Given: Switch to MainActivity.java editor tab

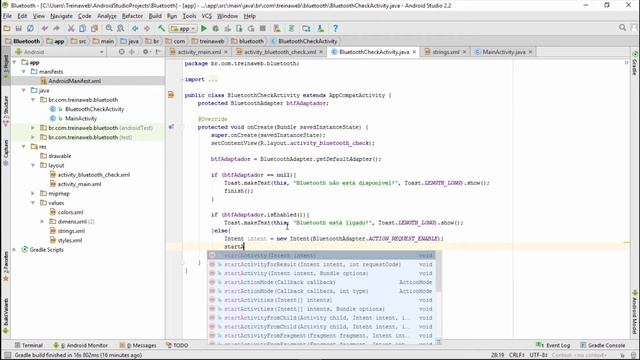Looking at the screenshot, I should [504, 52].
